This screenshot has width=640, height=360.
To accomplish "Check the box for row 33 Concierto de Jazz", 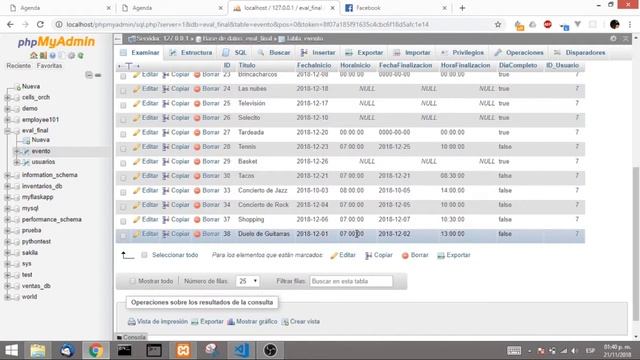I will (123, 192).
